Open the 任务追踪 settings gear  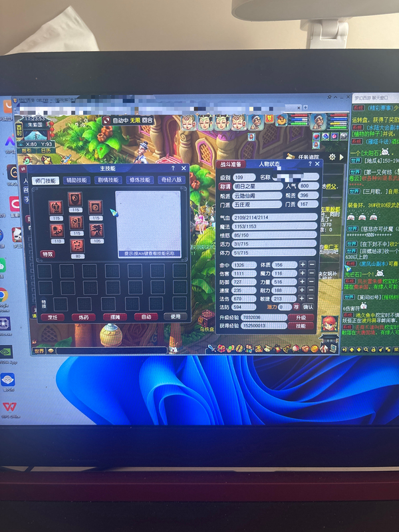click(332, 157)
